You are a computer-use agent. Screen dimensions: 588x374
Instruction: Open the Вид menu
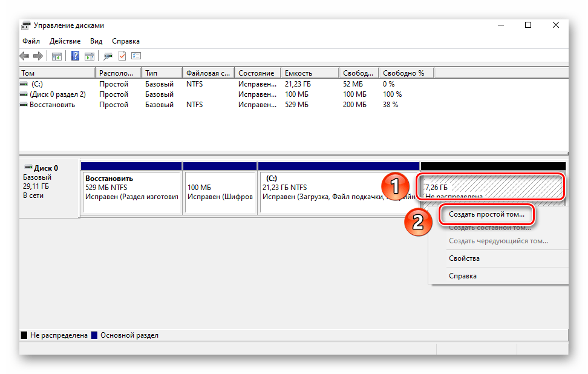96,41
